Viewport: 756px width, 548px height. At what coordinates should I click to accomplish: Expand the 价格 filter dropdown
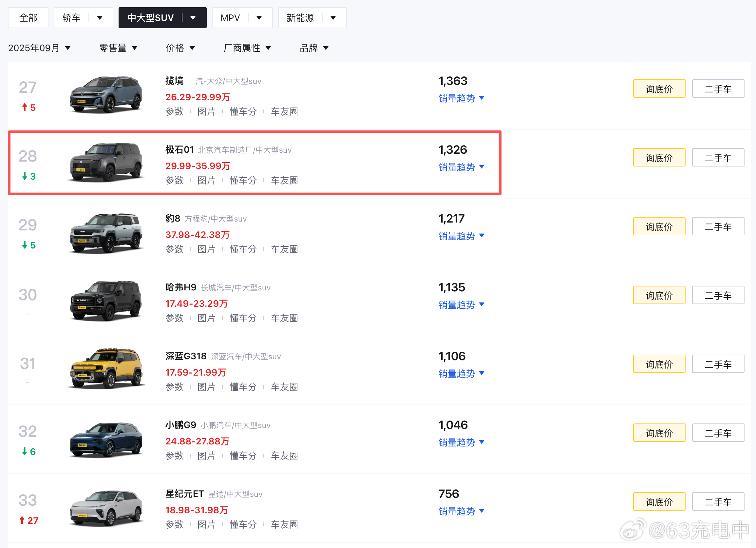click(x=180, y=48)
